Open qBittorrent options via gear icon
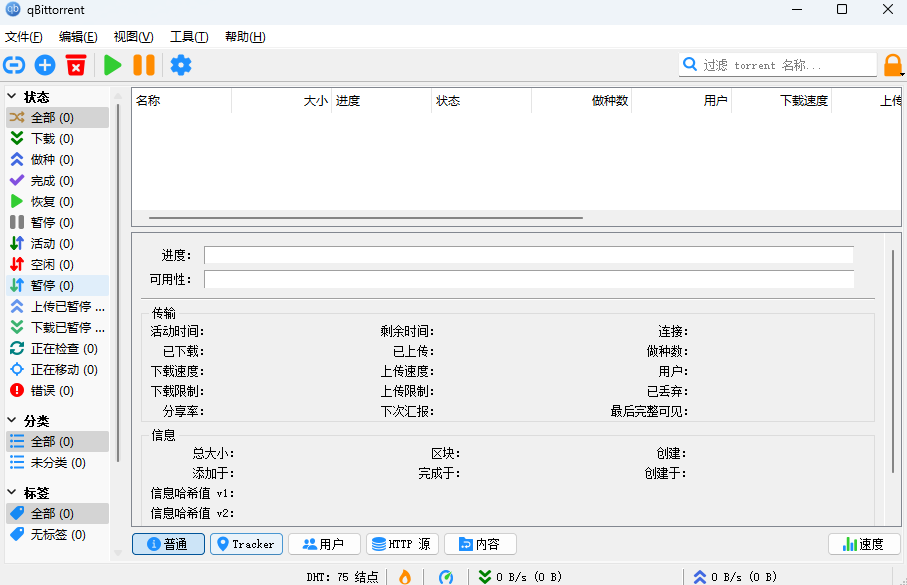Screen dimensions: 907x585 (181, 64)
